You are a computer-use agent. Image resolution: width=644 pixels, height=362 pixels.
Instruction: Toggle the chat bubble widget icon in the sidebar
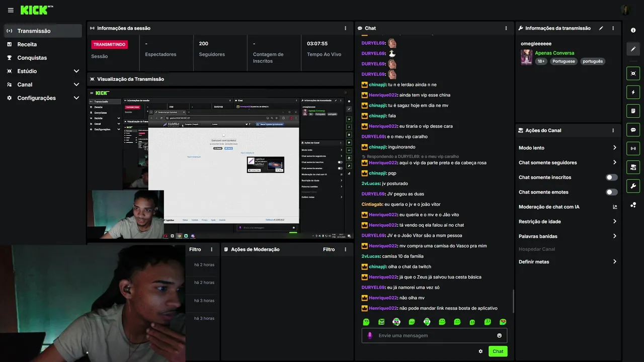(x=633, y=130)
